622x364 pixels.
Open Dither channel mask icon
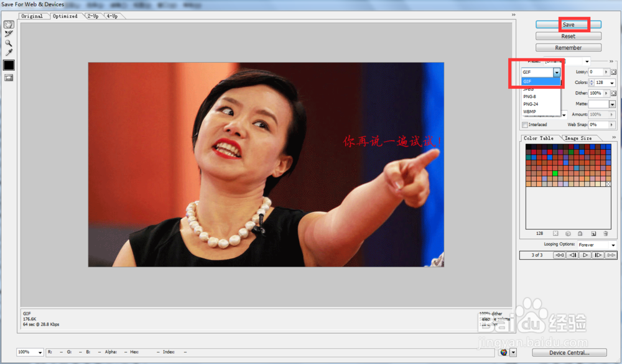(614, 93)
